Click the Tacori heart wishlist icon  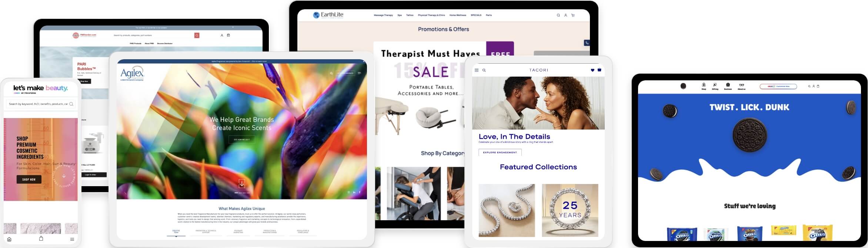[x=592, y=70]
